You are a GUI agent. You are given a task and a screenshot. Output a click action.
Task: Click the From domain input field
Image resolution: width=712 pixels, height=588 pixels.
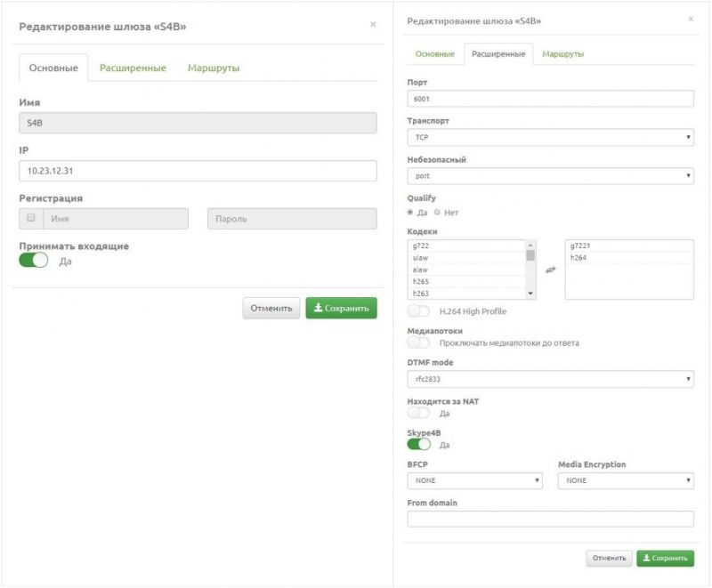coord(550,519)
